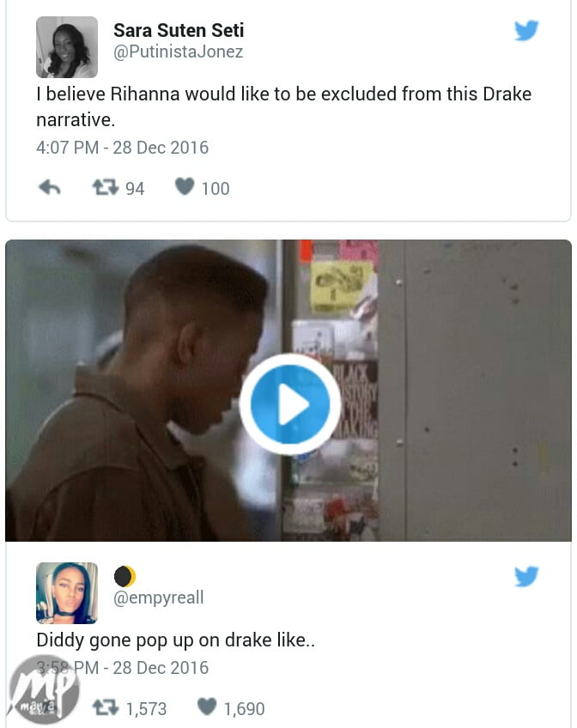Open the 3:58 PM - 28 Dec 2016 timestamp
Screen dimensions: 577x728
123,668
